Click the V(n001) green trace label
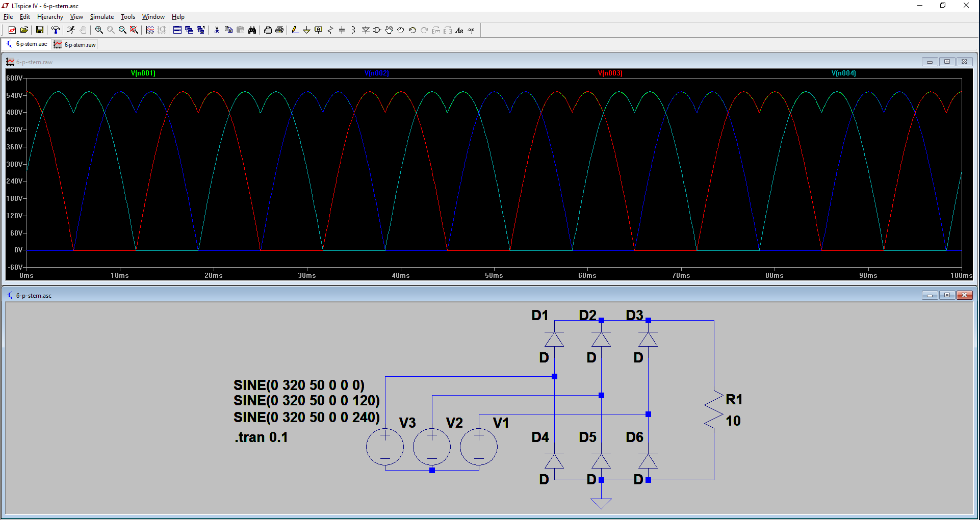 tap(143, 73)
